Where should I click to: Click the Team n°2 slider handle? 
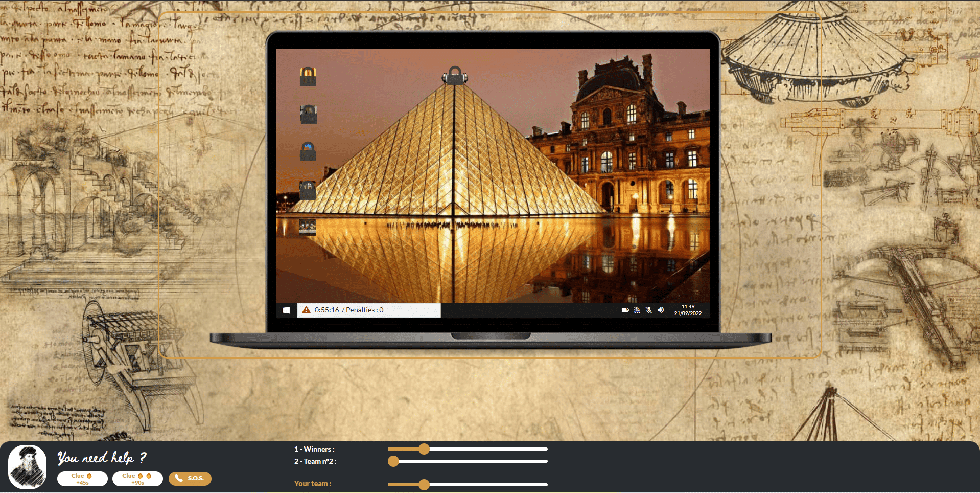393,461
